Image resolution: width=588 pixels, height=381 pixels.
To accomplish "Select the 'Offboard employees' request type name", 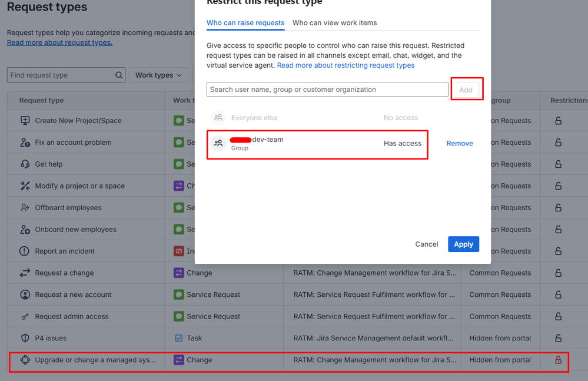I will point(68,207).
